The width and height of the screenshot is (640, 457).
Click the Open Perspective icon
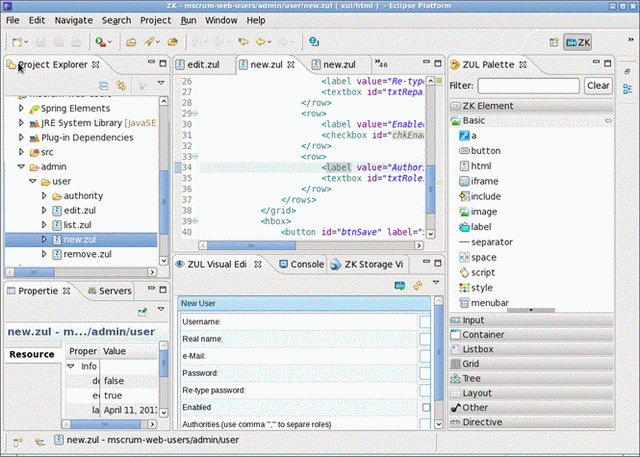click(x=554, y=42)
